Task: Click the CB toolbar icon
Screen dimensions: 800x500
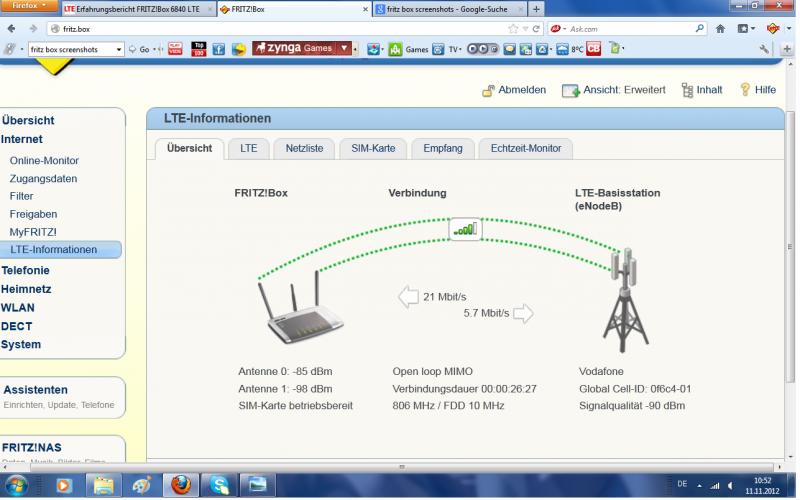Action: (x=593, y=49)
